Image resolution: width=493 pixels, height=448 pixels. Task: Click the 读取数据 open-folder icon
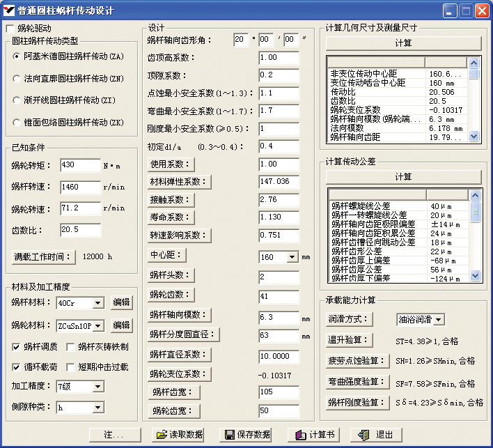(162, 435)
